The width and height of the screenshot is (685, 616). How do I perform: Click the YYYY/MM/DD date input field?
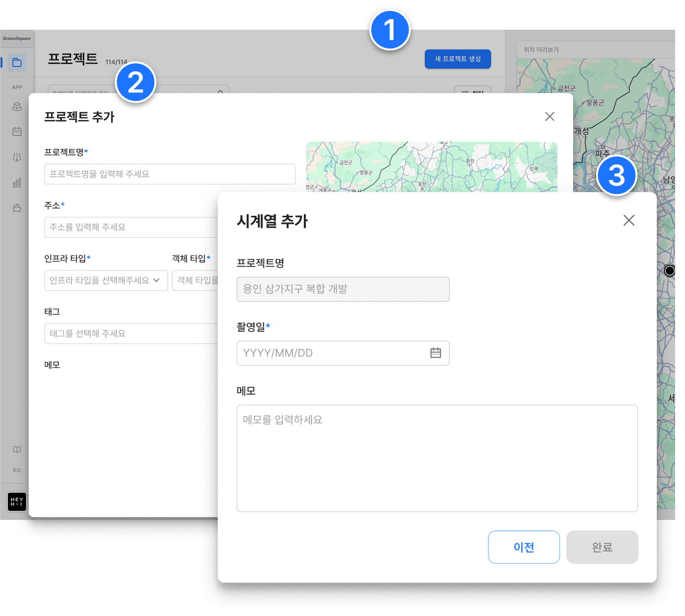332,353
